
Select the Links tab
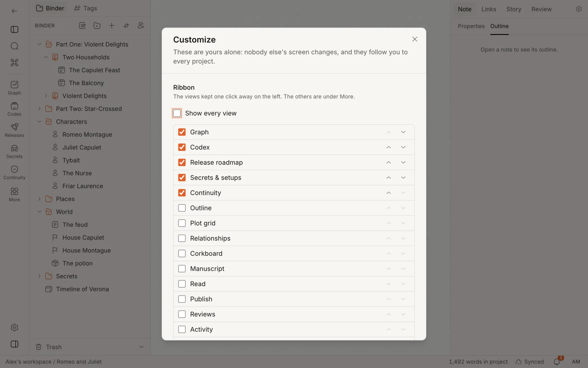pos(489,9)
